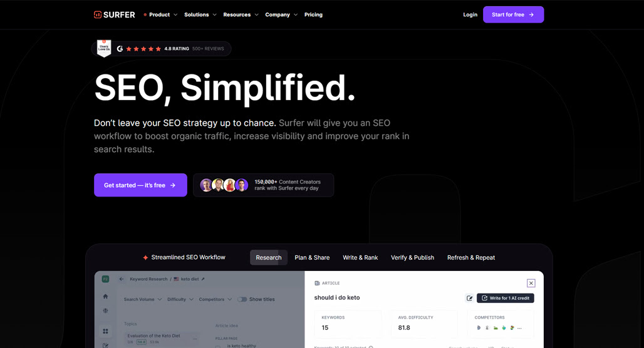The height and width of the screenshot is (348, 644).
Task: Select the Verify & Publish tab
Action: (412, 258)
